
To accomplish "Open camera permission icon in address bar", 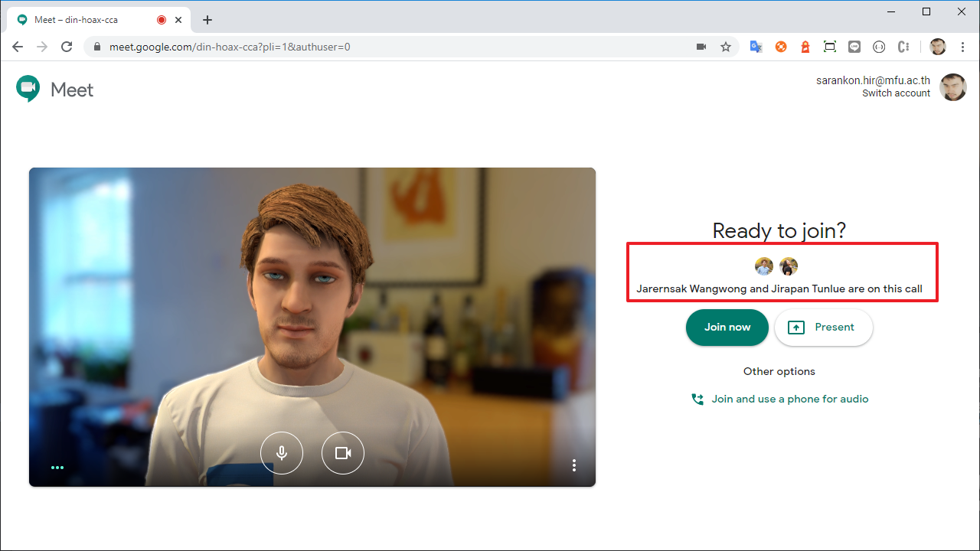I will tap(701, 47).
